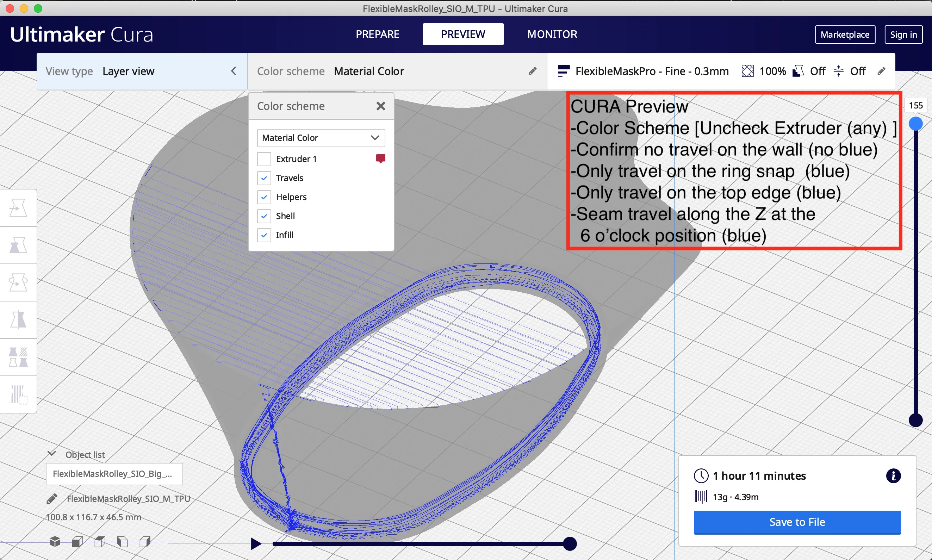Switch to the left side view icon

[122, 542]
